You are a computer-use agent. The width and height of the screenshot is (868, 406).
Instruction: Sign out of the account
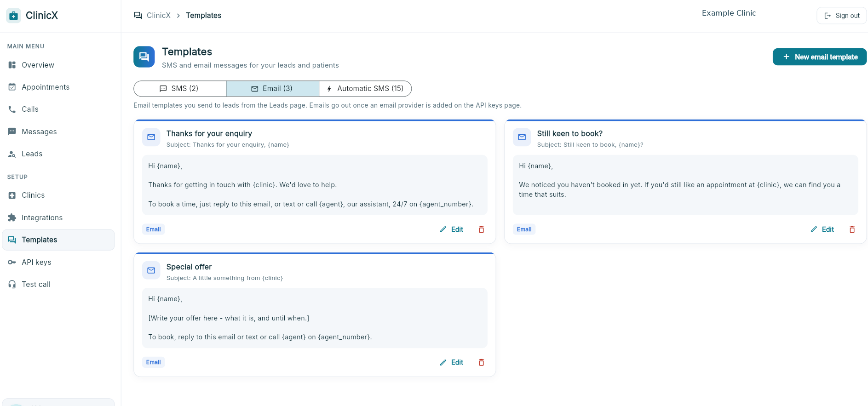(842, 16)
